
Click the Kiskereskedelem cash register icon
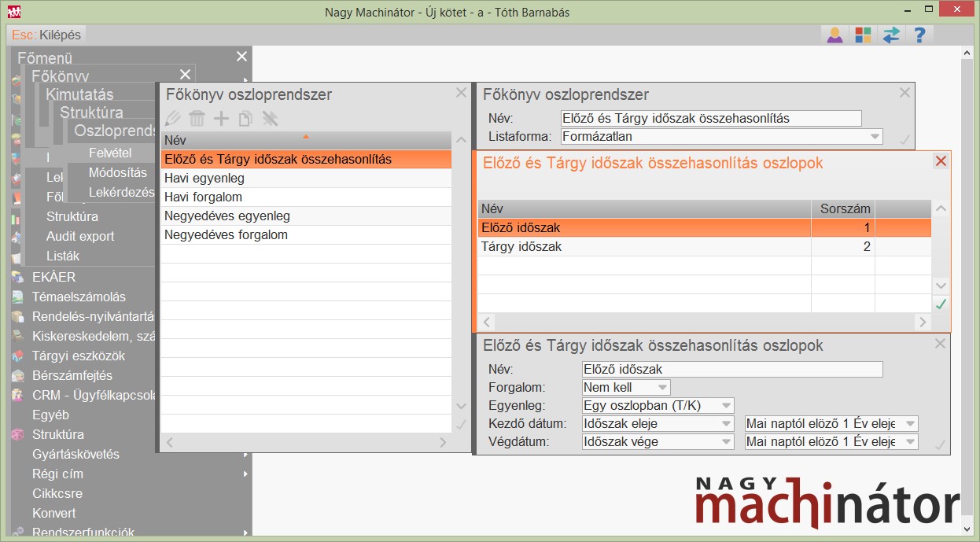[18, 336]
